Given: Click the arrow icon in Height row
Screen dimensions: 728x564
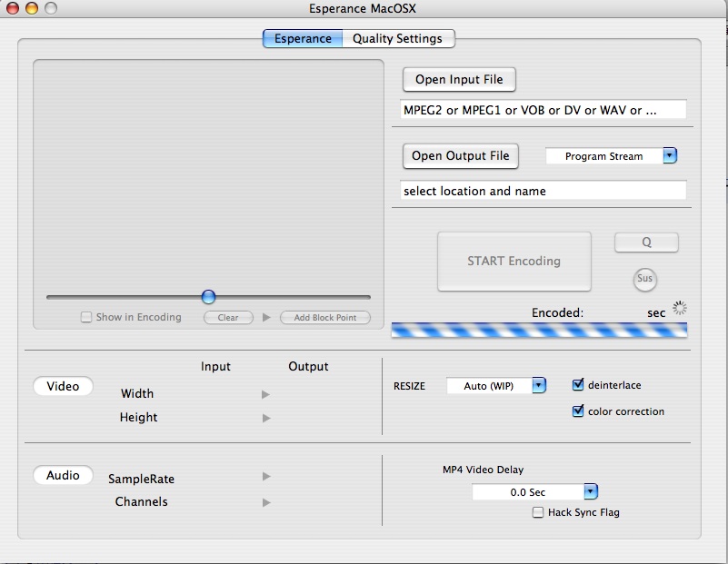Looking at the screenshot, I should pos(266,418).
